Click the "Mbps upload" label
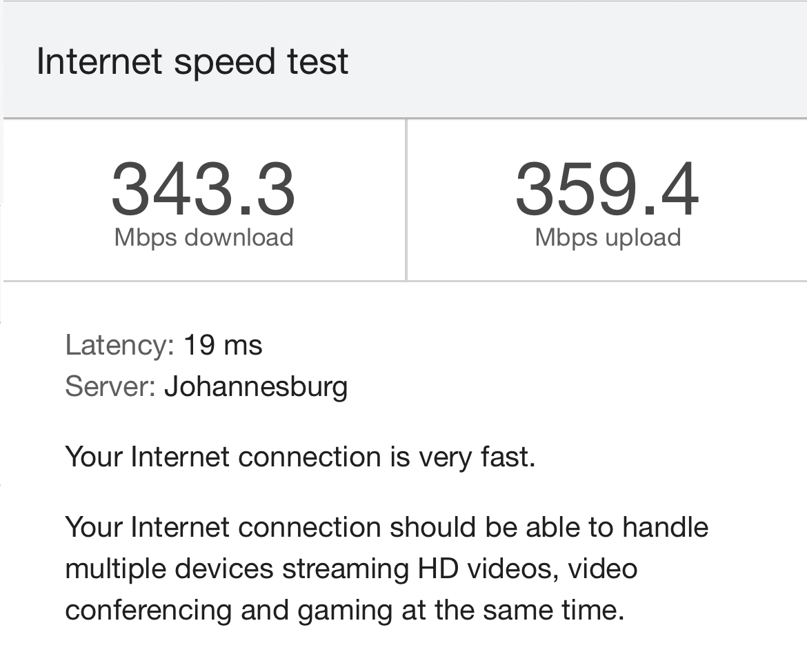The image size is (807, 672). click(x=608, y=237)
